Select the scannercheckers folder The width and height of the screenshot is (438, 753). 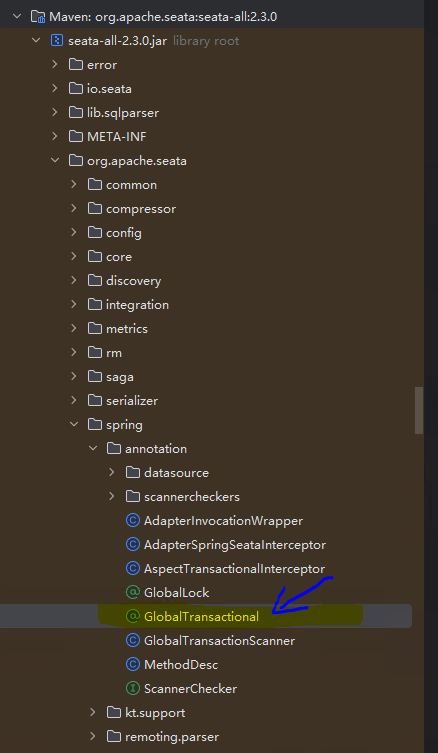tap(192, 497)
